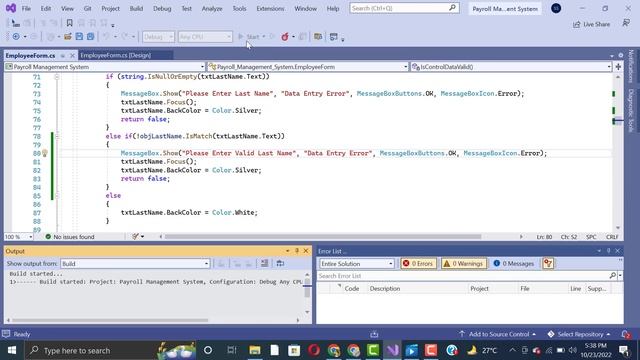The width and height of the screenshot is (640, 360).
Task: Click the Output panel horizontal scrollbar
Action: [110, 320]
